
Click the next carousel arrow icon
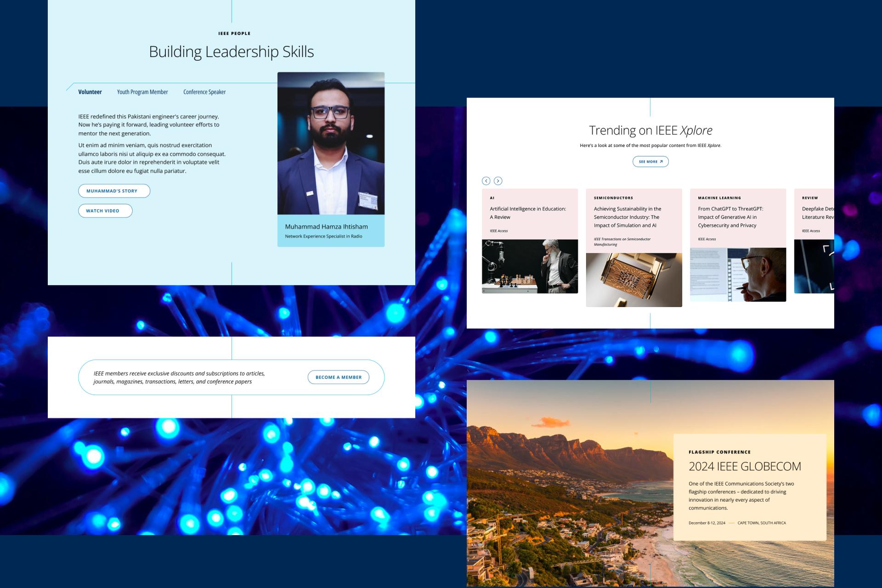[x=498, y=181]
